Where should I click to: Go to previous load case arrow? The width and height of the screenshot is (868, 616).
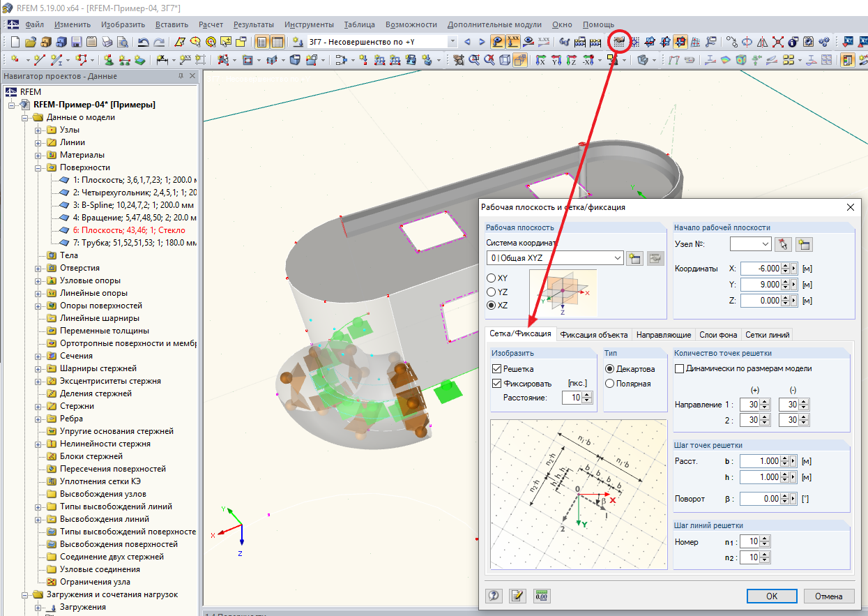pos(467,42)
